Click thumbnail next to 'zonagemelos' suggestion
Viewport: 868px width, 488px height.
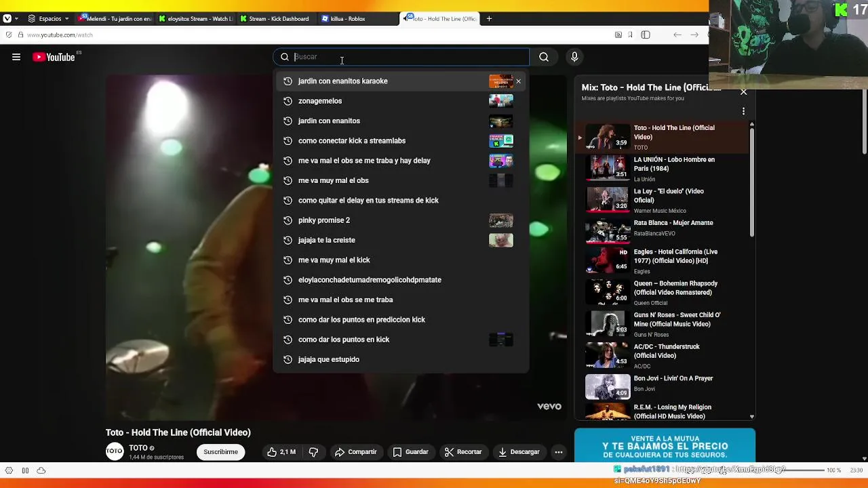tap(500, 101)
